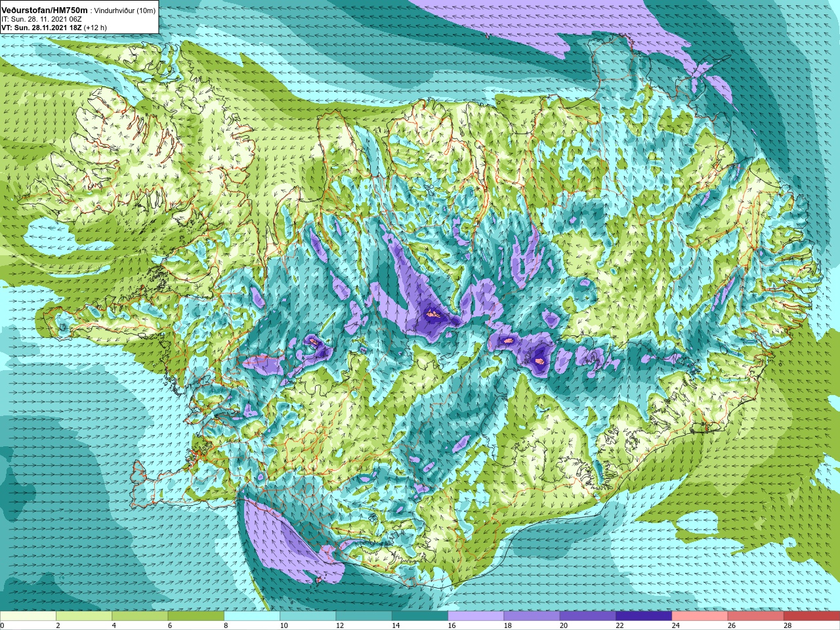This screenshot has height=630, width=840.
Task: Click the '16' legend scale value
Action: (x=452, y=625)
